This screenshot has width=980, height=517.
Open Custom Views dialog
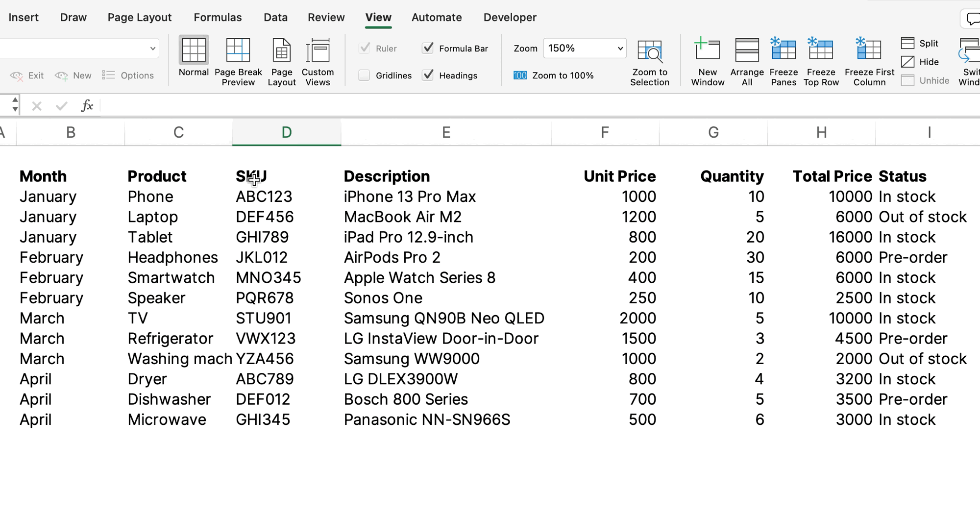(x=318, y=50)
